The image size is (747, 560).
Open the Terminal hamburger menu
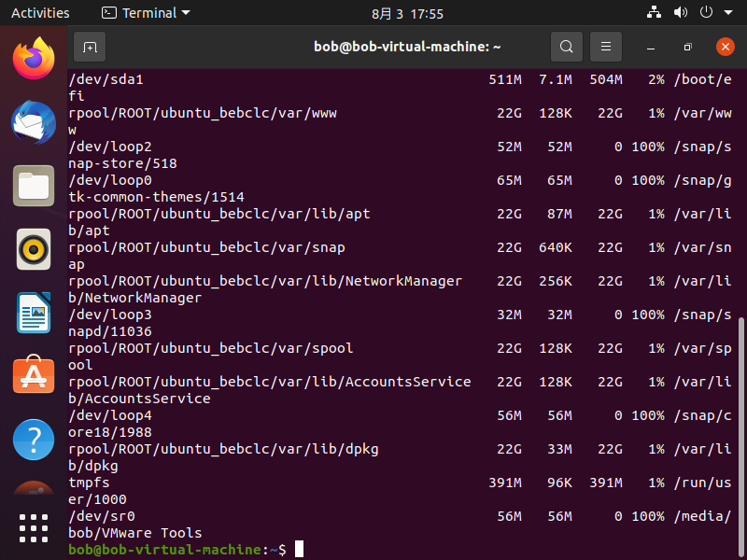(605, 46)
